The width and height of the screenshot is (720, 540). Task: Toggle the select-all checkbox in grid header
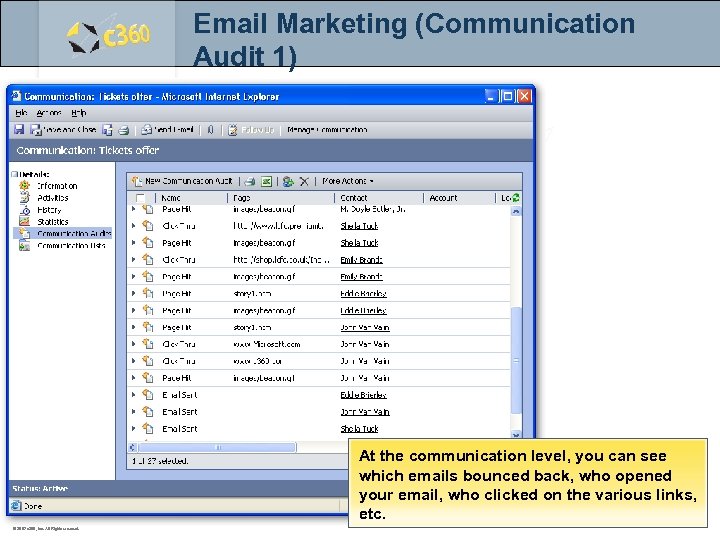(141, 198)
